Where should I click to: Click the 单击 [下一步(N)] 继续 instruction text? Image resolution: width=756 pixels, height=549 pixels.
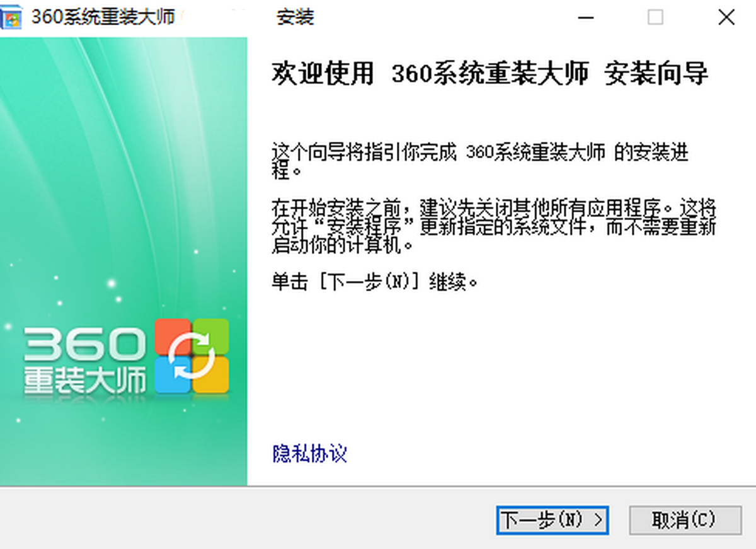coord(375,281)
